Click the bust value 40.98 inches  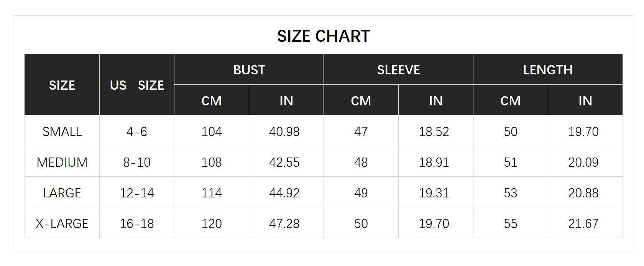[x=284, y=131]
